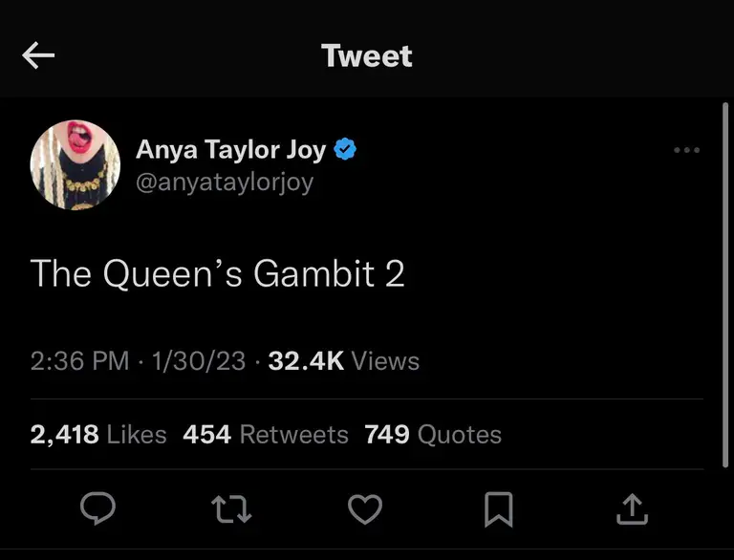Retweet using the arrows icon
734x560 pixels.
coord(231,510)
